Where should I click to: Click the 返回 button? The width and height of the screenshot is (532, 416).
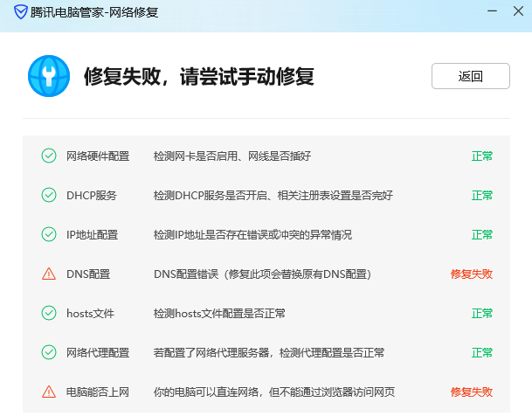click(x=471, y=76)
